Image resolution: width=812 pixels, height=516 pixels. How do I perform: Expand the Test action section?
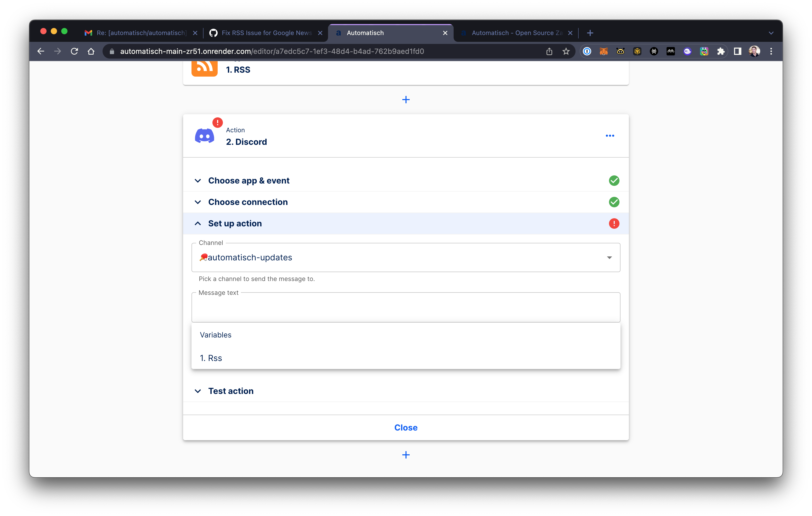406,391
